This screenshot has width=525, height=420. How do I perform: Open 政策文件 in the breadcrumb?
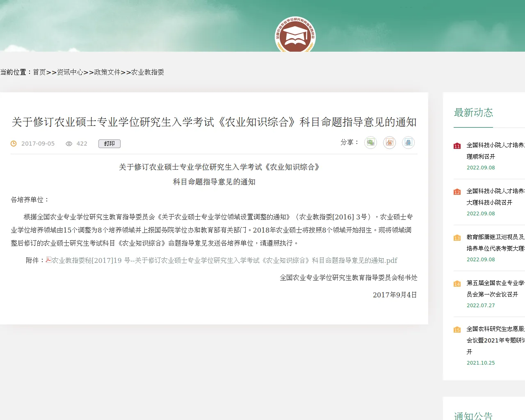point(107,72)
